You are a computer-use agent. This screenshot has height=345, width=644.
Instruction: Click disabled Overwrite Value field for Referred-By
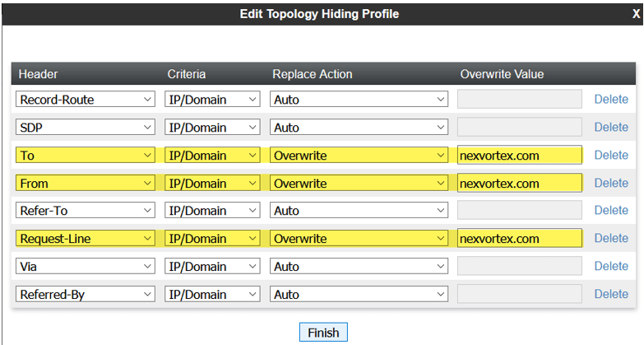(520, 295)
